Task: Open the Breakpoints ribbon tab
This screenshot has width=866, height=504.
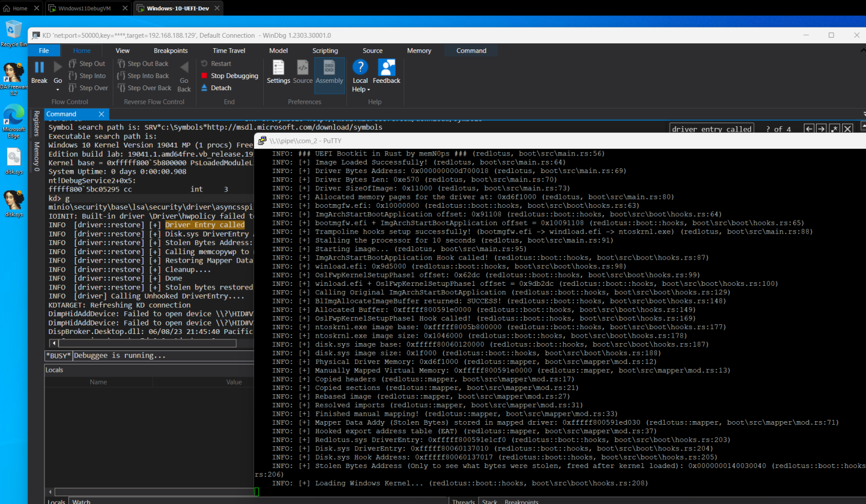Action: (x=171, y=51)
